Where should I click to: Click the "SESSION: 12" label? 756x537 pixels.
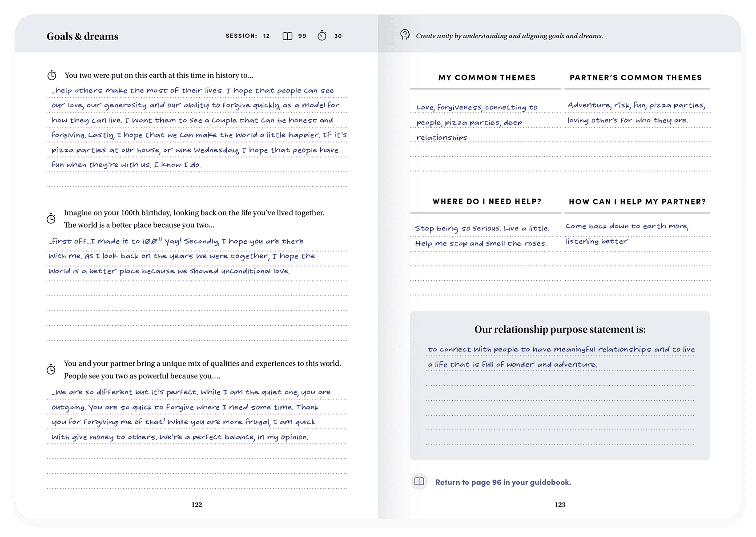[248, 36]
